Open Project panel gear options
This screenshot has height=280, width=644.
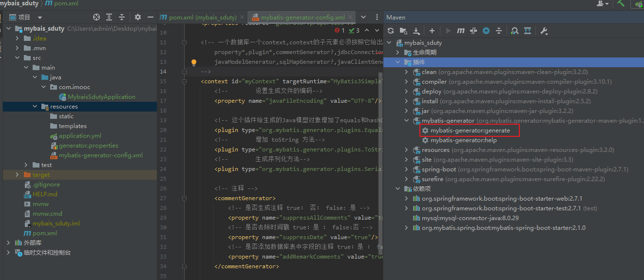click(138, 17)
